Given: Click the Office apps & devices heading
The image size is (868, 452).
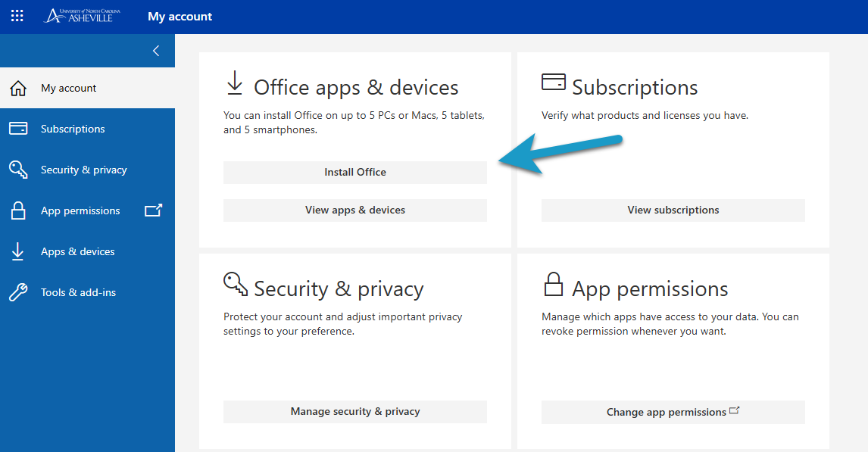Looking at the screenshot, I should point(356,87).
